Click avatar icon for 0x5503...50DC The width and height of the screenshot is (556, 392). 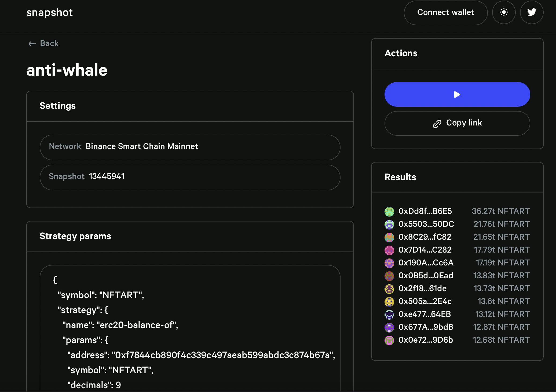(389, 224)
